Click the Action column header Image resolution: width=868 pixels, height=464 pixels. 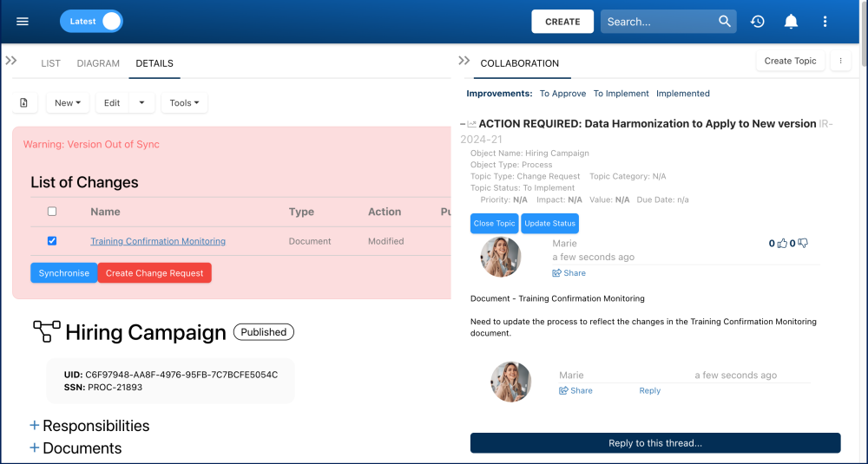pyautogui.click(x=385, y=212)
